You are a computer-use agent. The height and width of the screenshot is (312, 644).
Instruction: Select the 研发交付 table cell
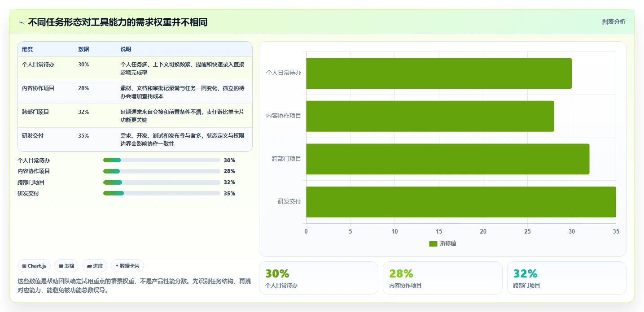click(x=46, y=139)
